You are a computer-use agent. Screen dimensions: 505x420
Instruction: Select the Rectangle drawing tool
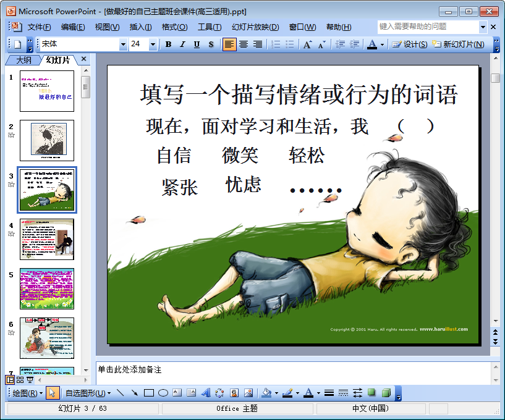(x=148, y=393)
